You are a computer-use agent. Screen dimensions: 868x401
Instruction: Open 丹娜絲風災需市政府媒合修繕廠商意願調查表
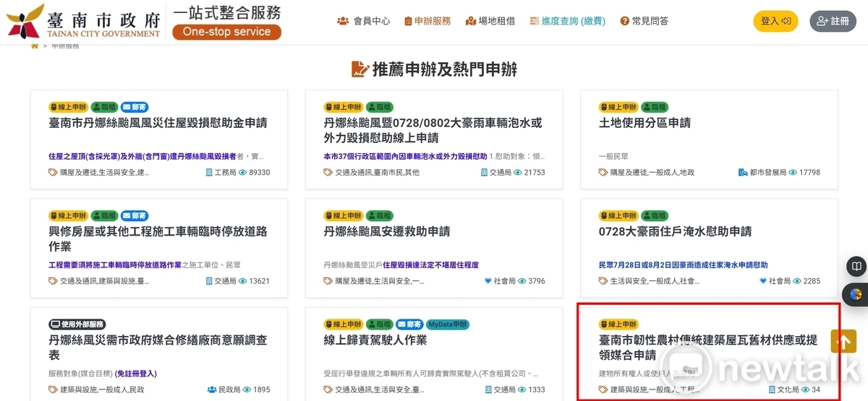(x=158, y=347)
